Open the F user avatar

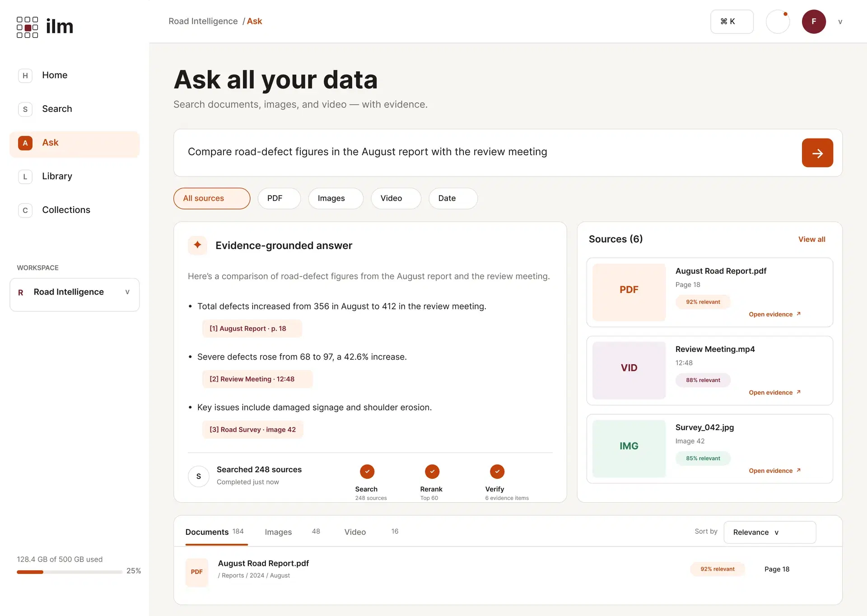tap(814, 22)
